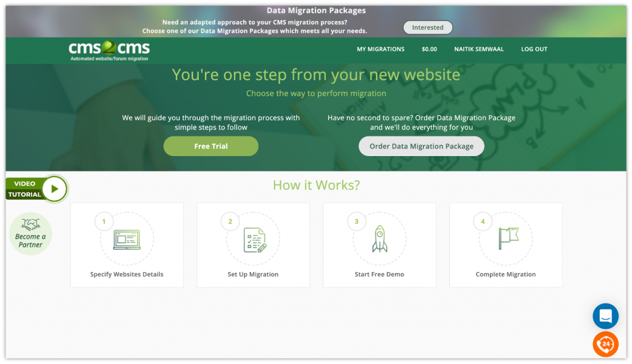632x364 pixels.
Task: Click step number 3 circle
Action: [x=356, y=221]
